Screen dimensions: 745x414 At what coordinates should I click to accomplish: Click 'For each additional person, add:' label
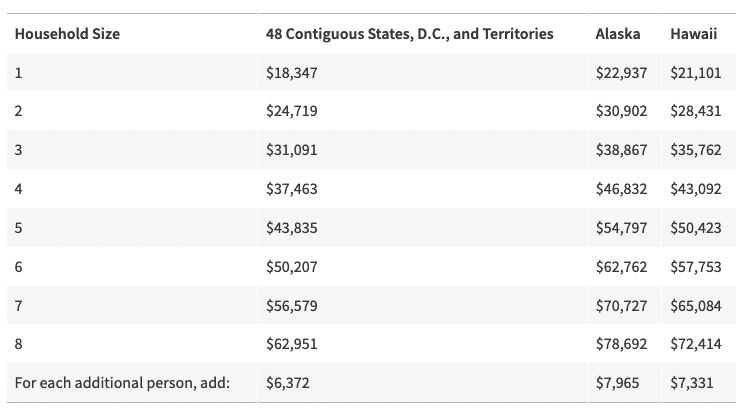[122, 383]
